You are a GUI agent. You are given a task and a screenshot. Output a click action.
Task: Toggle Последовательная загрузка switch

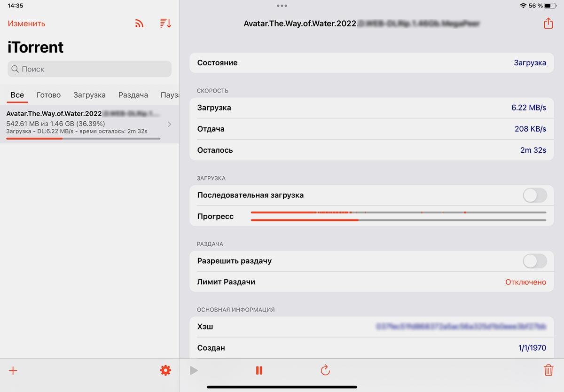tap(535, 195)
